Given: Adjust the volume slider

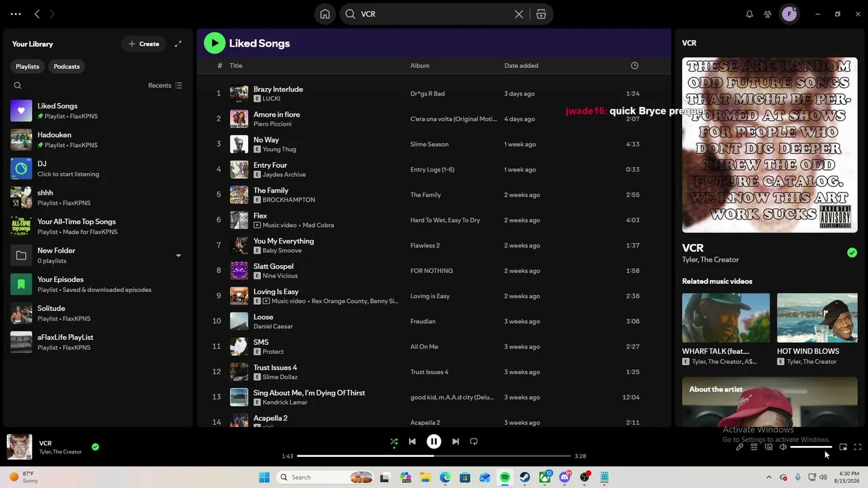Looking at the screenshot, I should [811, 447].
